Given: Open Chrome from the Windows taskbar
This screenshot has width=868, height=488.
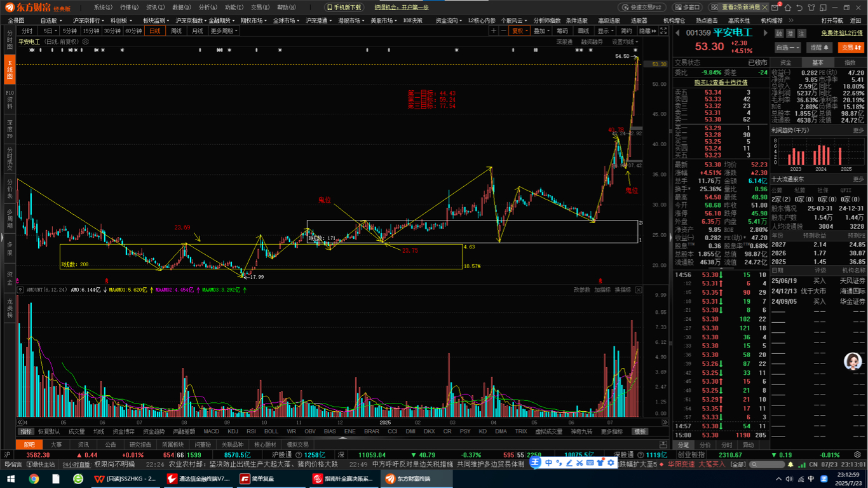Looking at the screenshot, I should tap(34, 479).
